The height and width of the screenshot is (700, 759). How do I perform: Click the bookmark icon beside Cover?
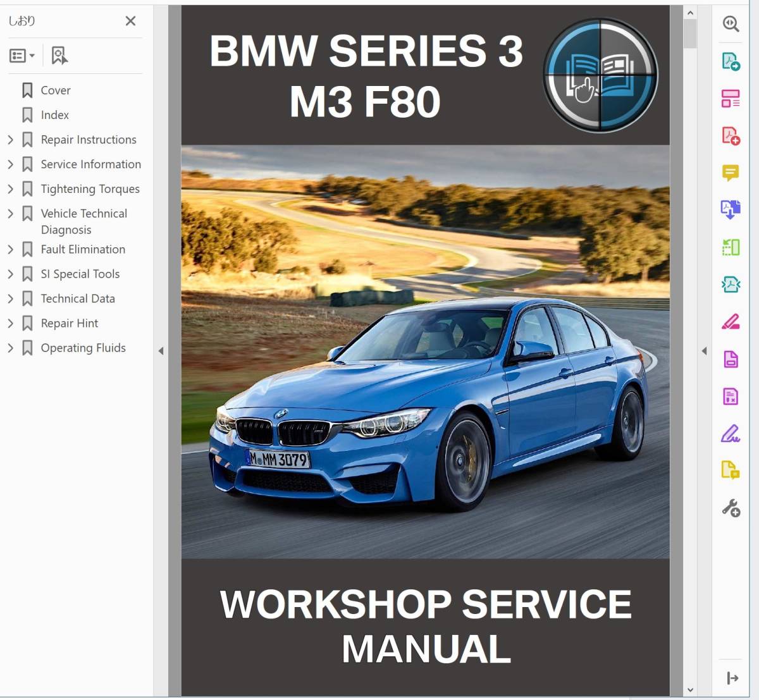point(27,90)
